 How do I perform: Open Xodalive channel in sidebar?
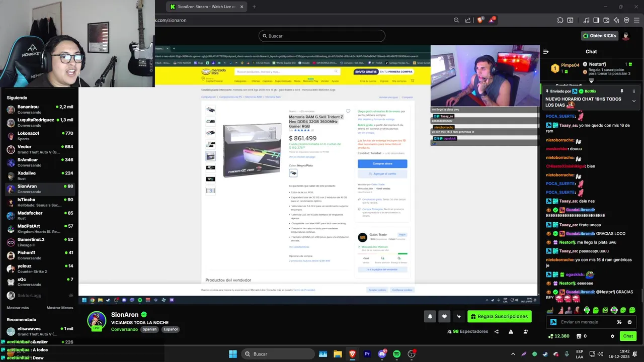point(40,175)
